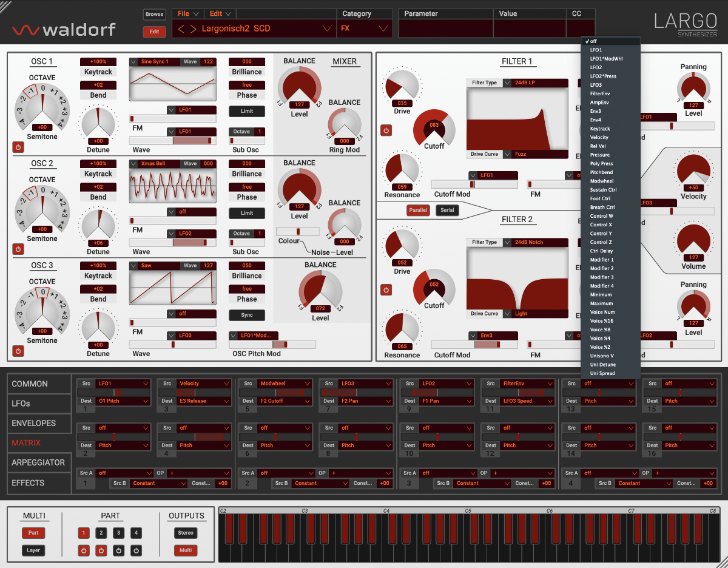The image size is (728, 568).
Task: Open the Filter 1 Filter Type dropdown
Action: pyautogui.click(x=507, y=83)
